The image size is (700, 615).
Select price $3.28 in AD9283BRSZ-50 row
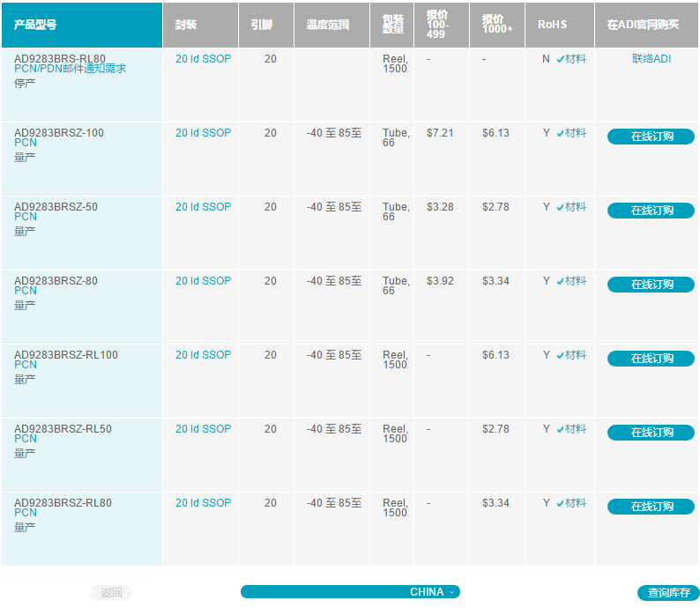point(440,207)
